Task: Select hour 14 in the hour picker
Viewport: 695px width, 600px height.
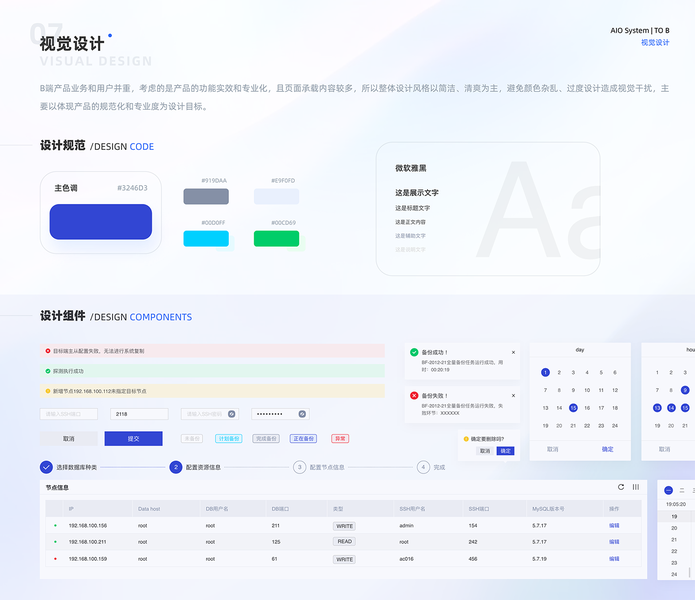Action: 672,408
